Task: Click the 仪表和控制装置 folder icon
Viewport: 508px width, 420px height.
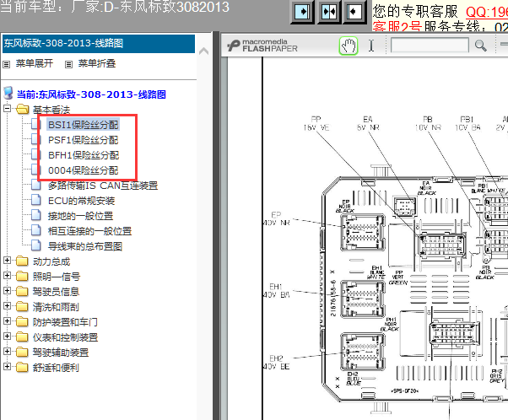Action: coord(22,337)
